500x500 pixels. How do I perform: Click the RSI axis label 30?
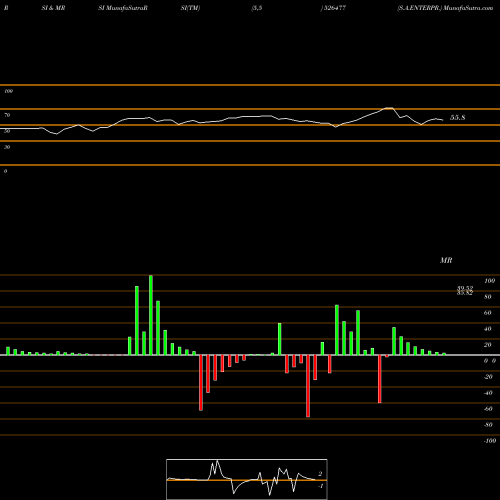coord(7,147)
